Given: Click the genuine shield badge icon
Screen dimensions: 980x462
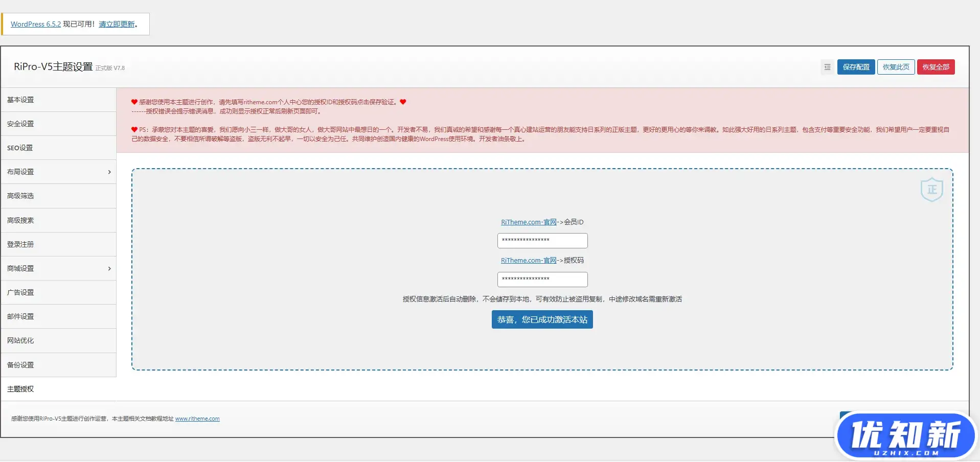Looking at the screenshot, I should pyautogui.click(x=932, y=190).
